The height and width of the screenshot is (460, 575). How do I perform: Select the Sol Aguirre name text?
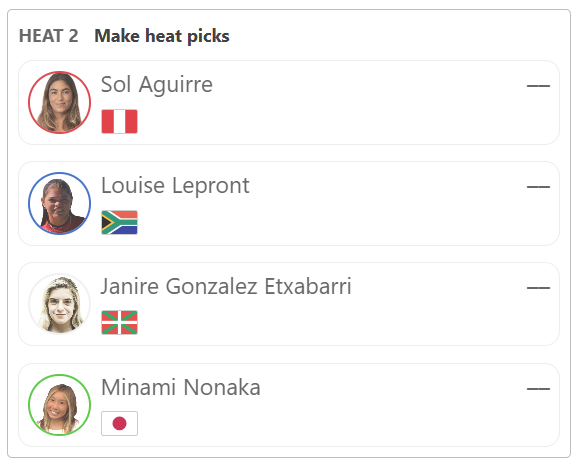(157, 85)
